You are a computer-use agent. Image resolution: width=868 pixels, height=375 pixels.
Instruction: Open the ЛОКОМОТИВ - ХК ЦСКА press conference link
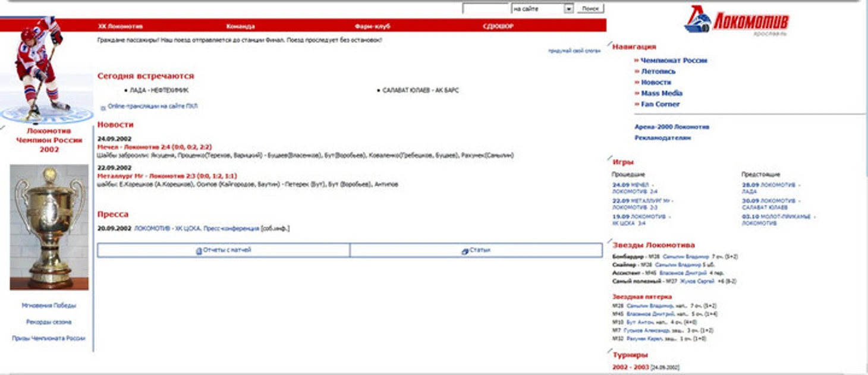tap(197, 228)
